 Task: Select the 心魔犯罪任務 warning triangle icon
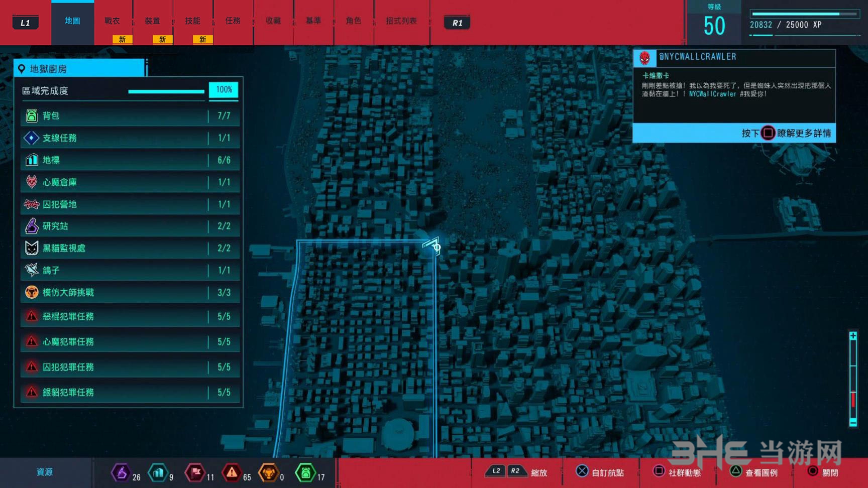(x=32, y=341)
